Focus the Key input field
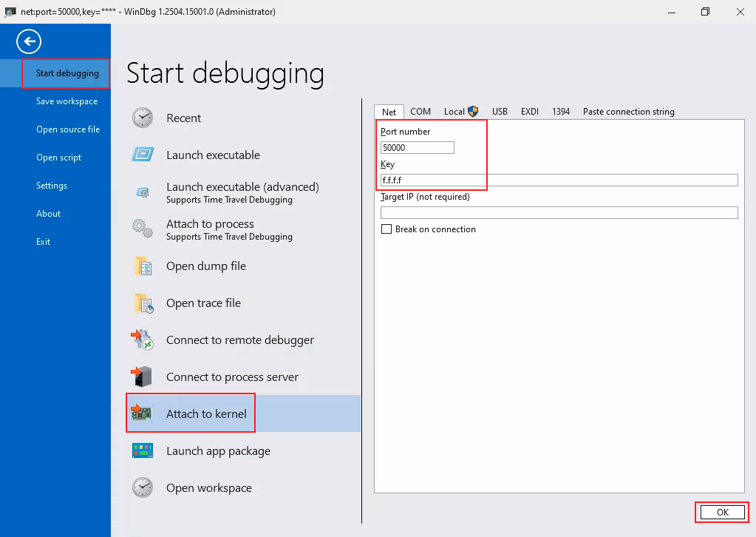The width and height of the screenshot is (756, 537). pyautogui.click(x=559, y=180)
